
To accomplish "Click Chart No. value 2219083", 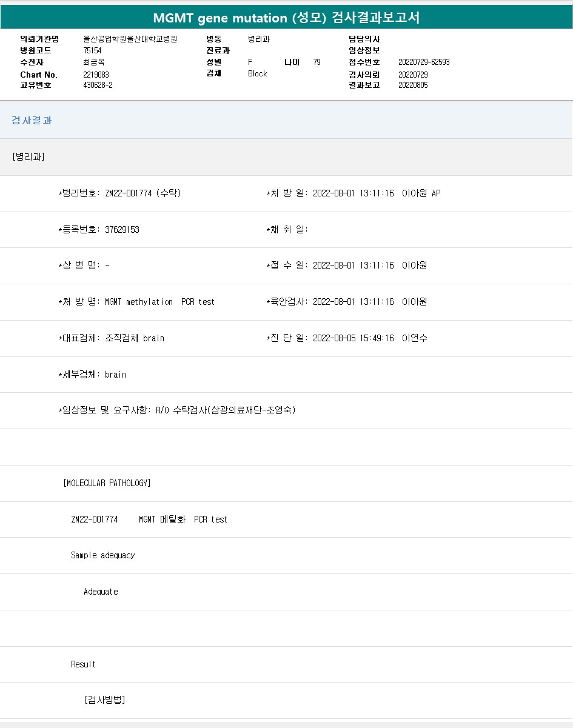I will click(x=96, y=75).
